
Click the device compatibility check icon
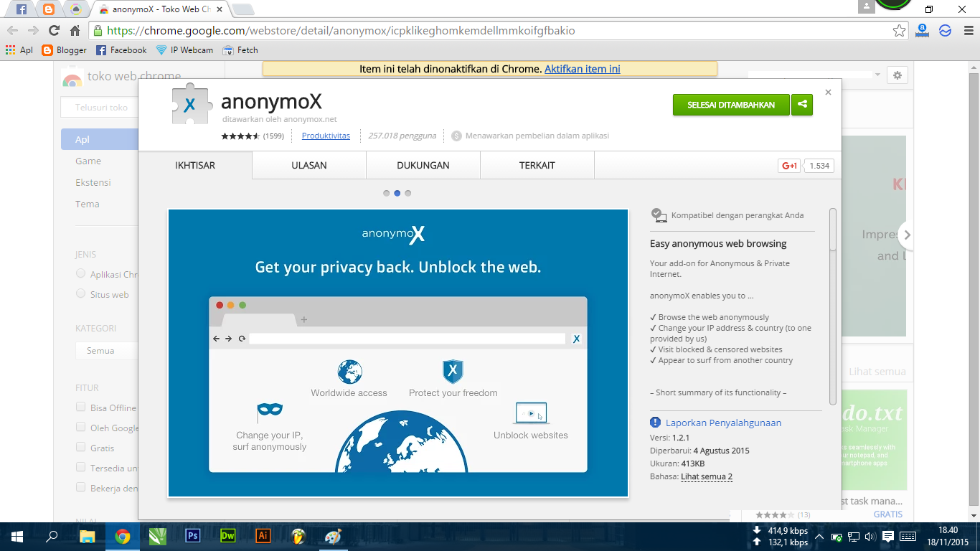click(659, 215)
